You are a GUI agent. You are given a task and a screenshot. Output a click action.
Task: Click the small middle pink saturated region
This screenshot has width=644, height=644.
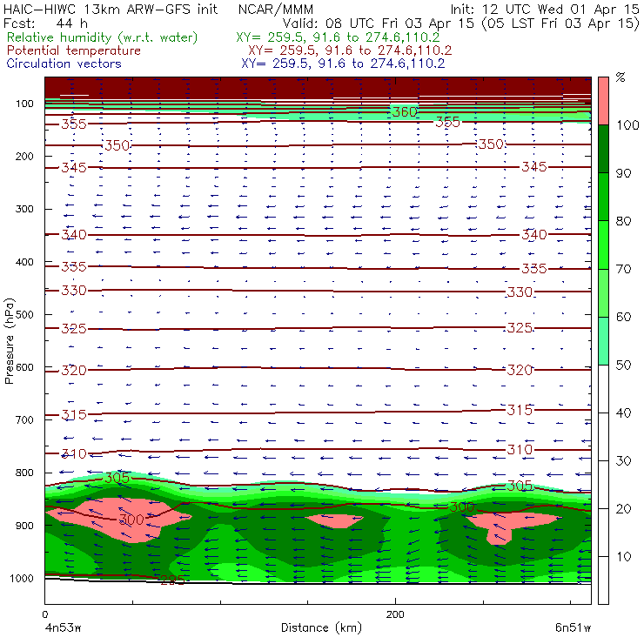[334, 520]
